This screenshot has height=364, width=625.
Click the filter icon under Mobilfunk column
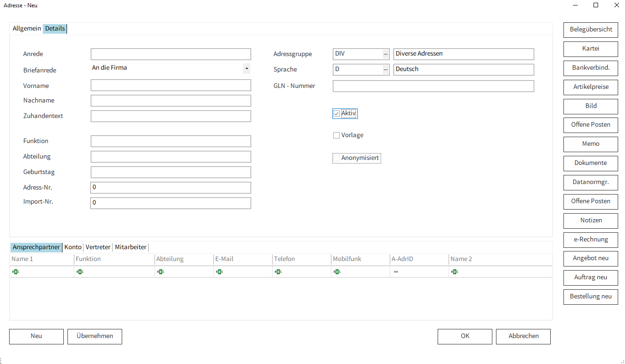336,272
